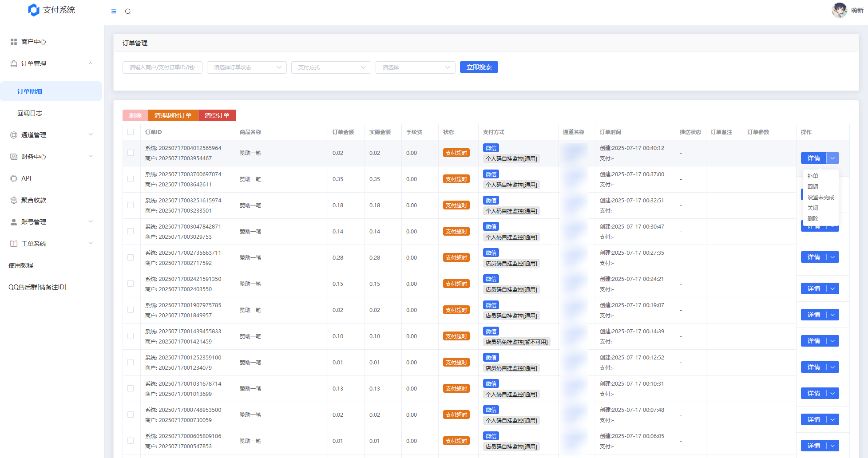The height and width of the screenshot is (458, 868).
Task: Toggle the select-all checkbox in table header
Action: click(131, 132)
